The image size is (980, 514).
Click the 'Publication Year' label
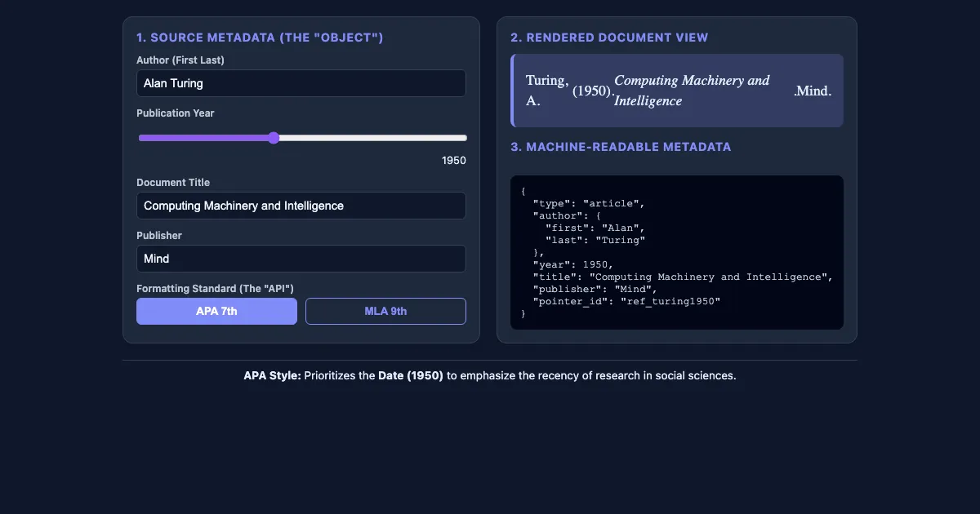[x=176, y=113]
